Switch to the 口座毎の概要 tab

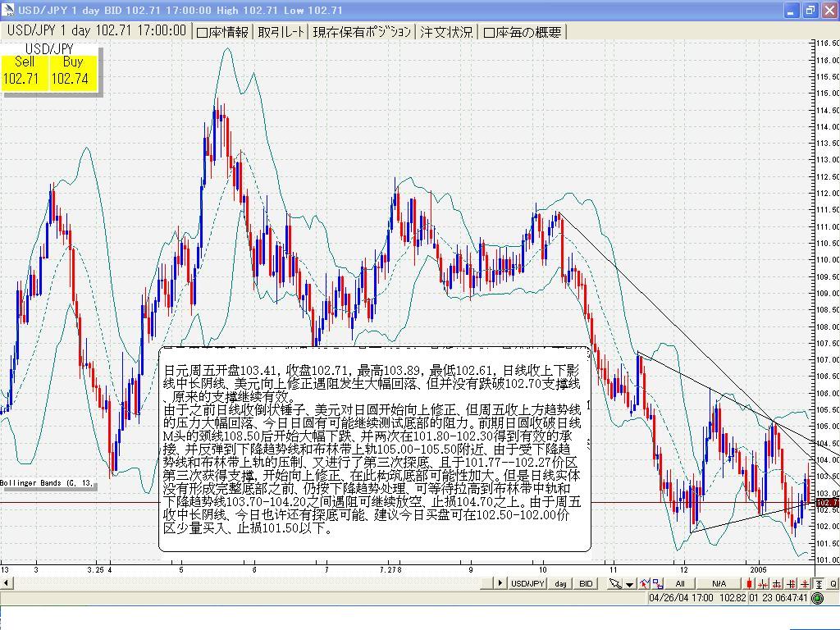click(523, 32)
